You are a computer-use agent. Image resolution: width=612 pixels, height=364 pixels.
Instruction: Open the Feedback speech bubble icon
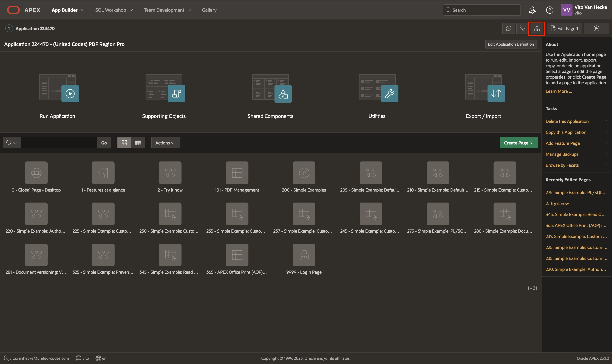[x=508, y=29]
